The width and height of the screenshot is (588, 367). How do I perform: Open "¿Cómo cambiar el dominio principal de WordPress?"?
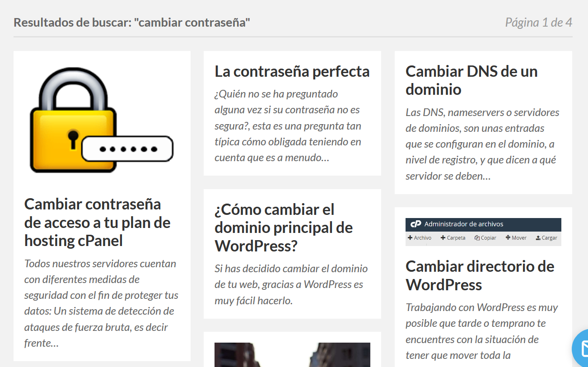tap(284, 228)
